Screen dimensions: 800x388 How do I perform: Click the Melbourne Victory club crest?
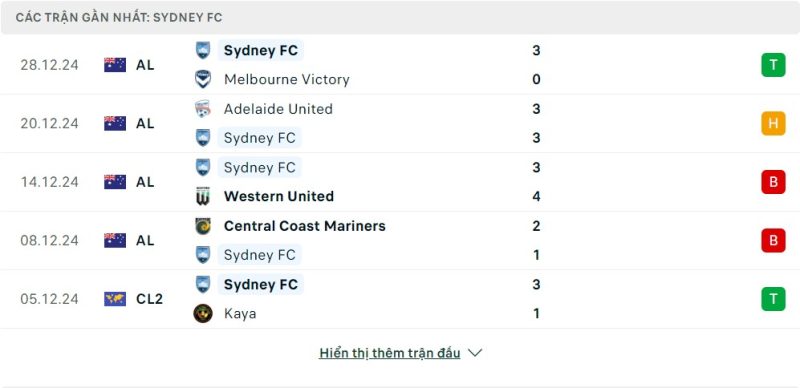tap(203, 79)
